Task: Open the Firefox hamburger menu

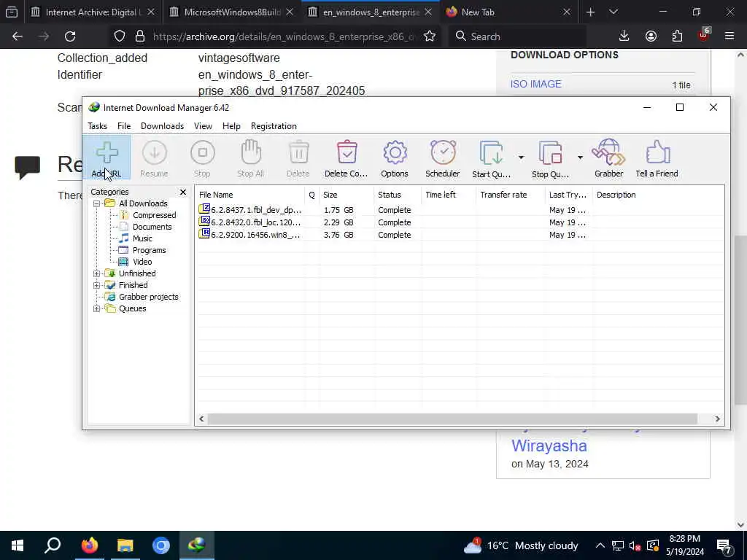Action: tap(729, 36)
